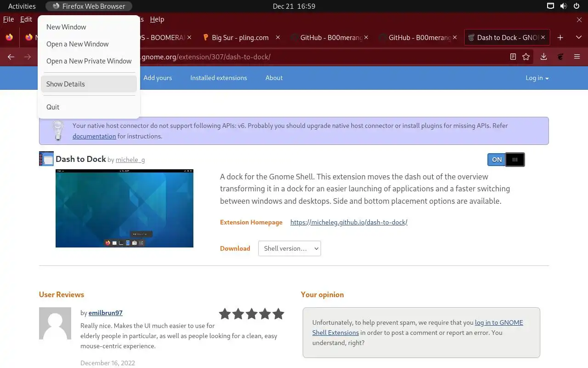Click the keyboard indicator in top bar
Image resolution: width=588 pixels, height=368 pixels.
[x=550, y=6]
